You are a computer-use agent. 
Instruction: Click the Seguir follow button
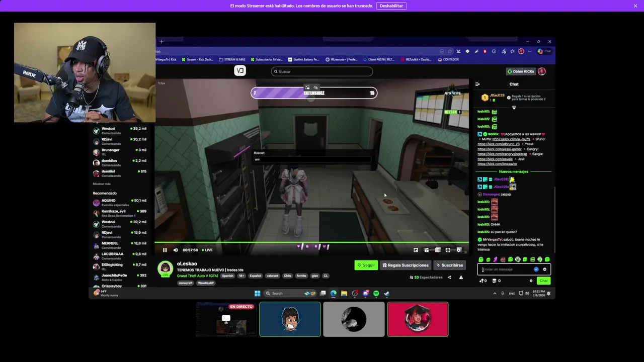pos(366,265)
